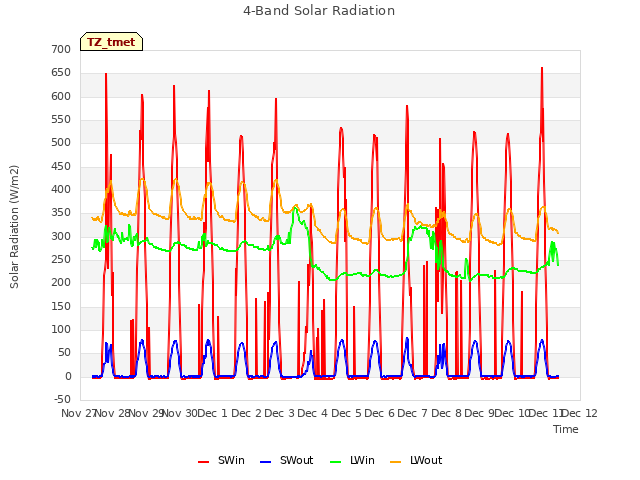Click the 50 y-axis tick label

pos(64,353)
